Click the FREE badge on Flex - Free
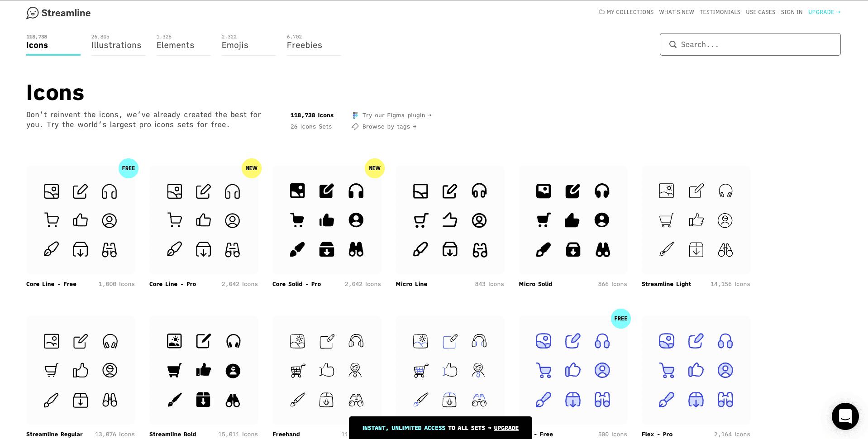This screenshot has height=439, width=868. pos(621,319)
